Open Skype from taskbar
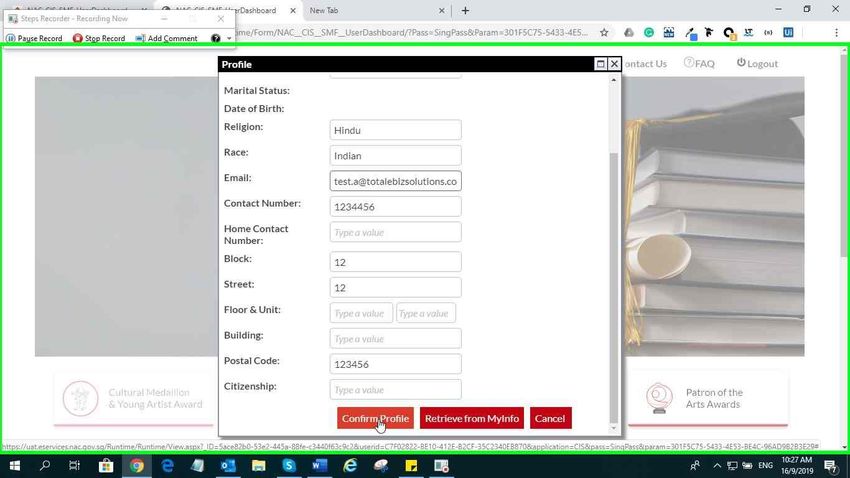The width and height of the screenshot is (850, 478). point(289,466)
